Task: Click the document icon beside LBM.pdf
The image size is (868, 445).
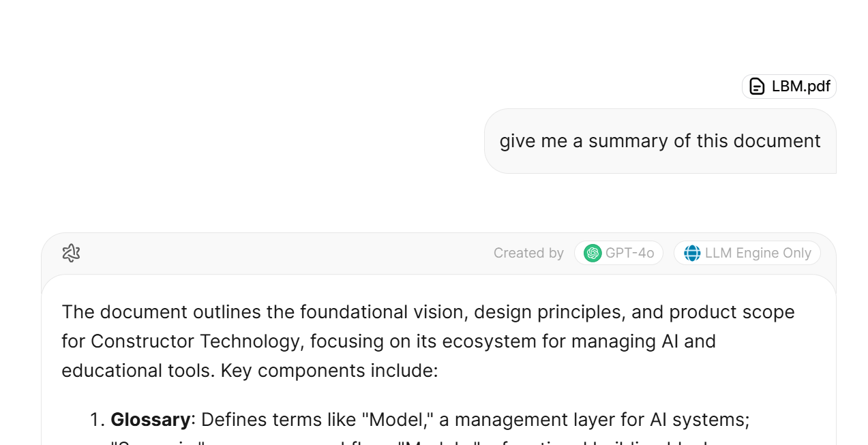Action: [757, 87]
